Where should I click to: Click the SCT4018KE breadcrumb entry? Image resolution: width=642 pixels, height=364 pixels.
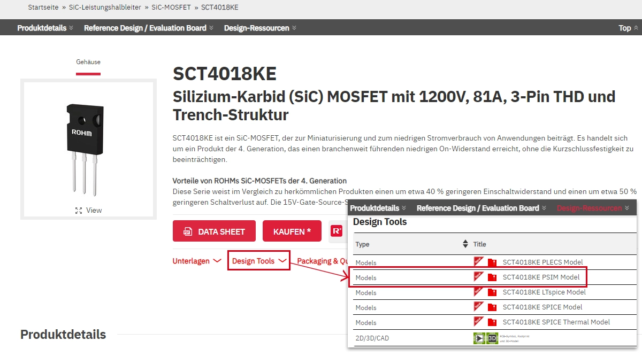coord(219,7)
